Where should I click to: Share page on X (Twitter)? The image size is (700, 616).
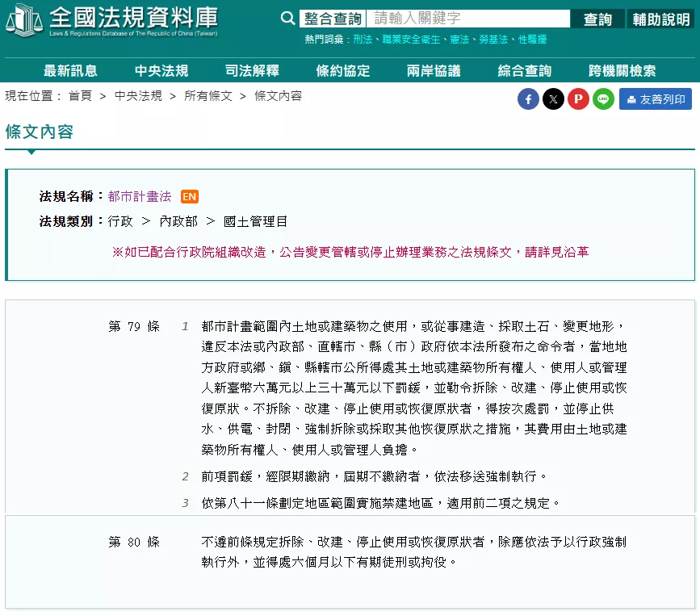pyautogui.click(x=553, y=99)
